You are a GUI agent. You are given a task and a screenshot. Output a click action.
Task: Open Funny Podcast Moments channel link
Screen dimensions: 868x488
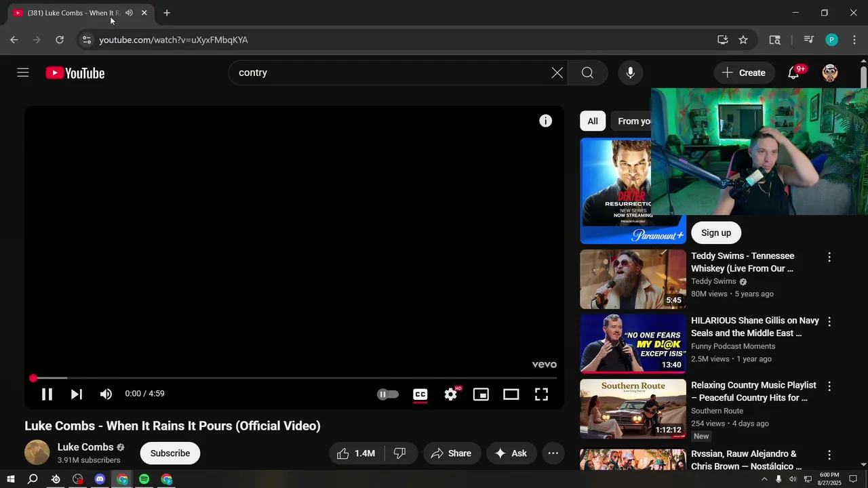tap(733, 346)
